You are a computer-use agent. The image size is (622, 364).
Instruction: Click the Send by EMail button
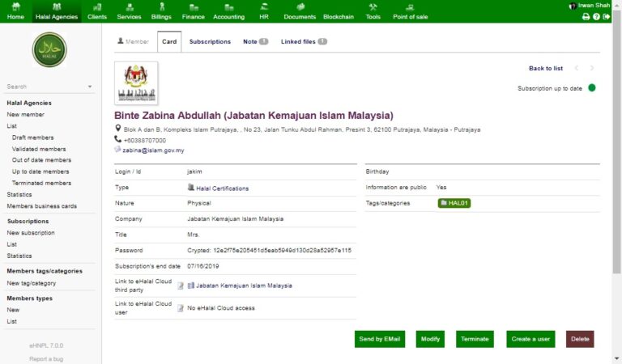coord(380,339)
